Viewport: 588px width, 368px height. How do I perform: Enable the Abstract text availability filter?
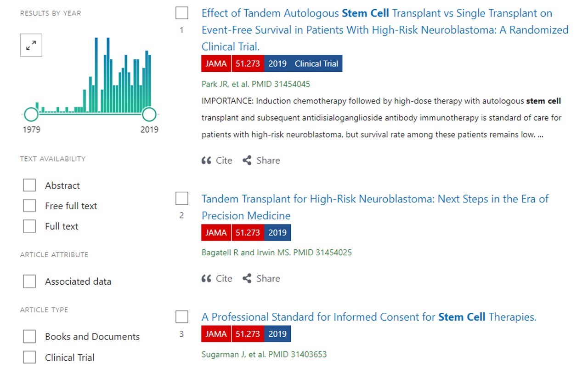pos(29,185)
